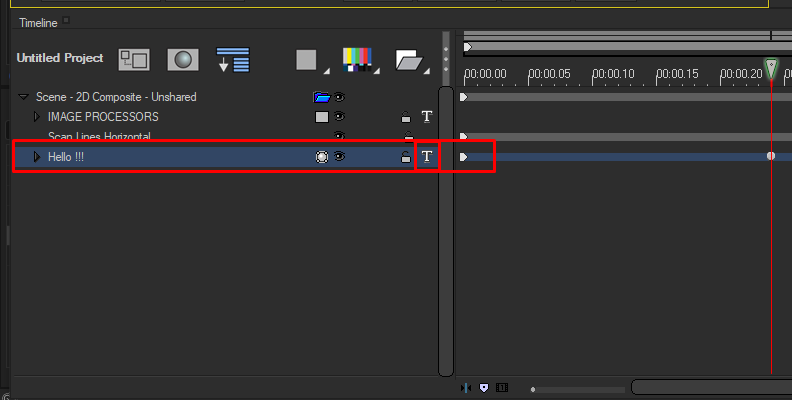Click the sphere preview icon in toolbar
Screen dimensions: 792x400
pyautogui.click(x=182, y=59)
